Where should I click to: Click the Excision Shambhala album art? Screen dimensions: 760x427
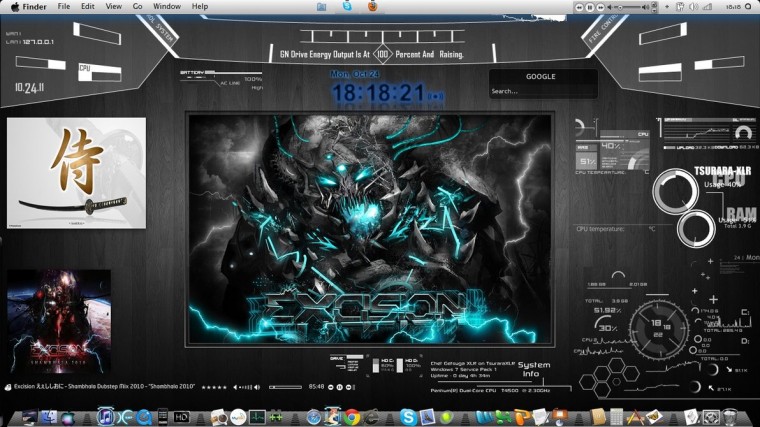coord(59,321)
